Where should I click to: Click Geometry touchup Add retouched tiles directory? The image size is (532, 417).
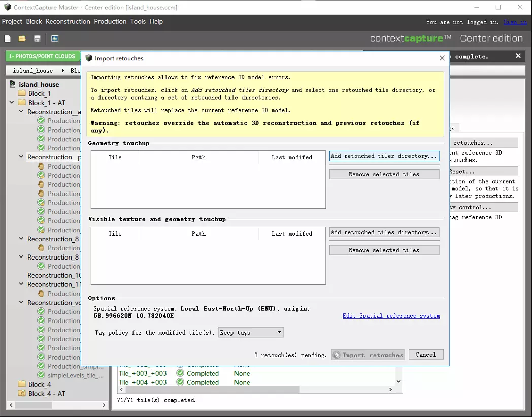[x=384, y=156]
